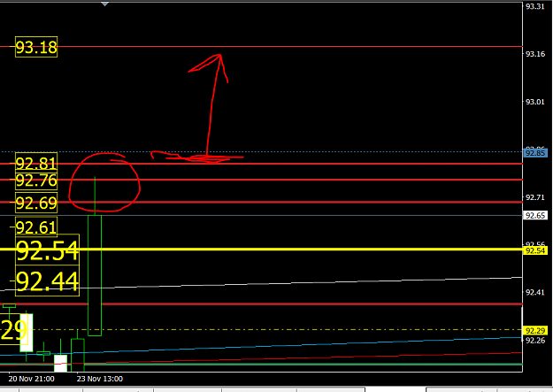Click 92.71 on the price scale
This screenshot has width=553, height=392.
pos(535,197)
